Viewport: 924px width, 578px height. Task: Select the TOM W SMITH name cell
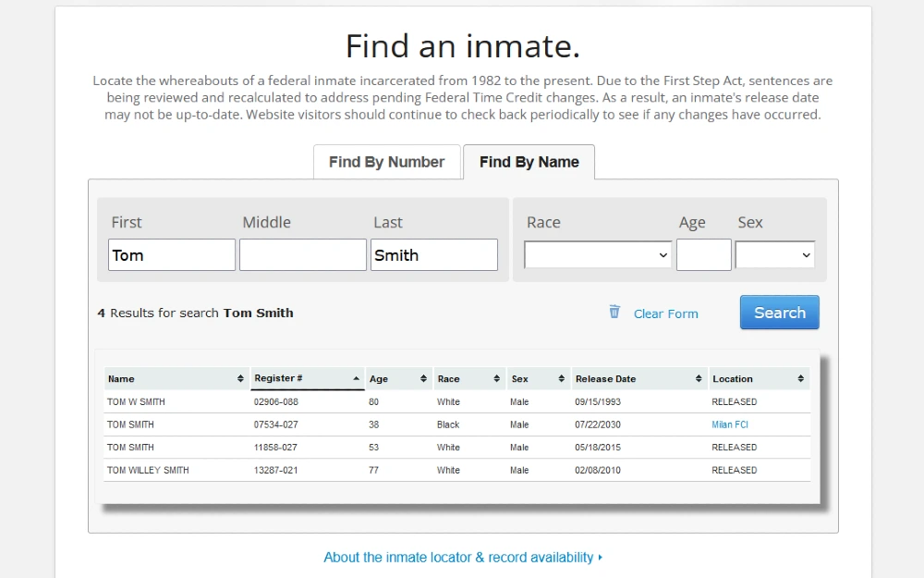[x=136, y=401]
